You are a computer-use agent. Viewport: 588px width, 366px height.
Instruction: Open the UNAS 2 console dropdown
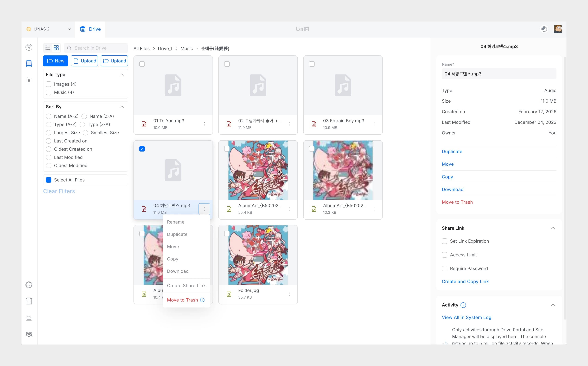[48, 29]
